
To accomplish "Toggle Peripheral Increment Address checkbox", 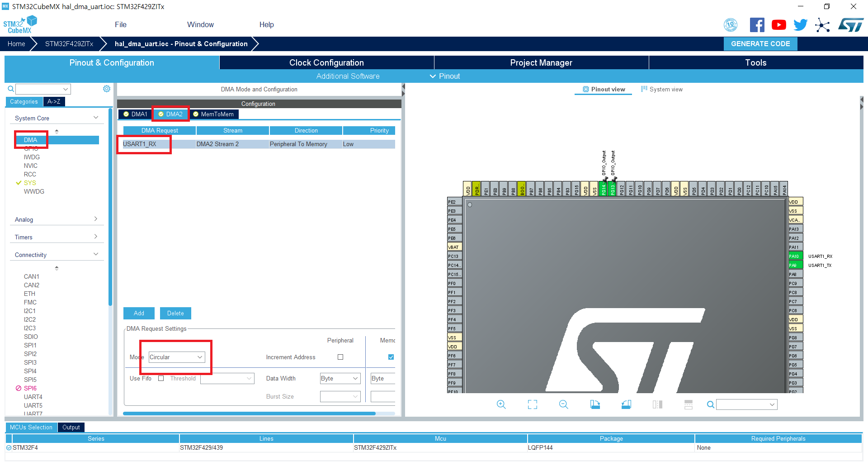I will [x=340, y=357].
